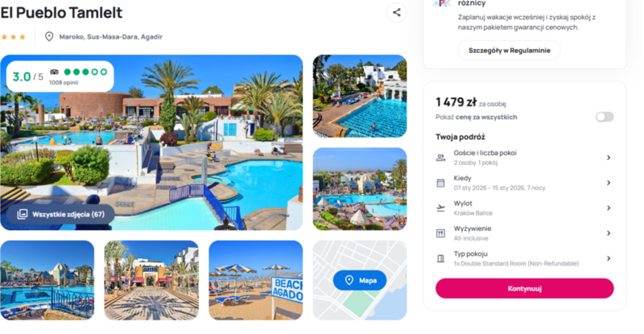Click the location pin icon near Agadir address
This screenshot has height=334, width=644.
point(49,36)
